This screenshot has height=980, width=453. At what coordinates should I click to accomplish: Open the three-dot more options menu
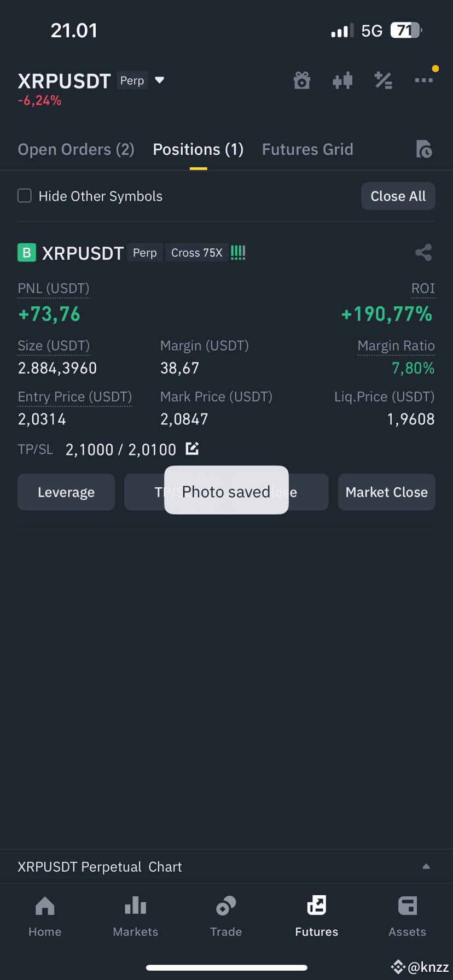[x=423, y=80]
